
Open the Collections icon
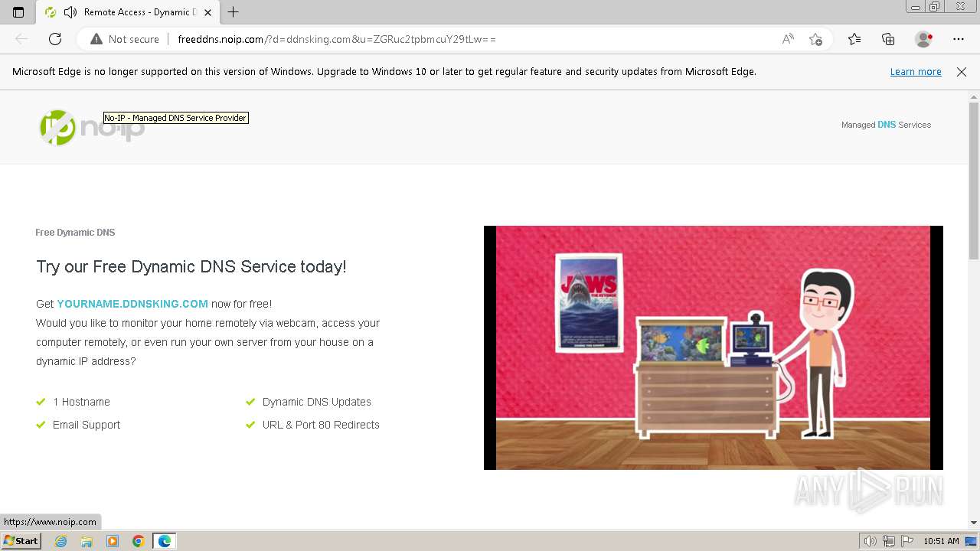tap(888, 39)
